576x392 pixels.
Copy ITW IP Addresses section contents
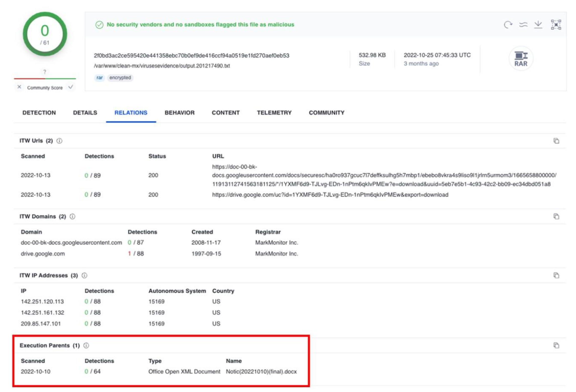coord(556,275)
